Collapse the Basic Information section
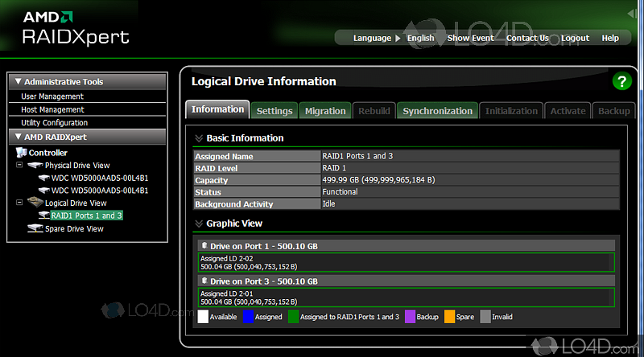 tap(199, 138)
